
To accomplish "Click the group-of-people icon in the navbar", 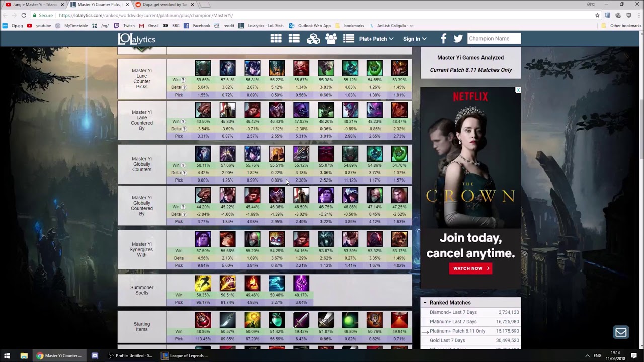I will 331,39.
